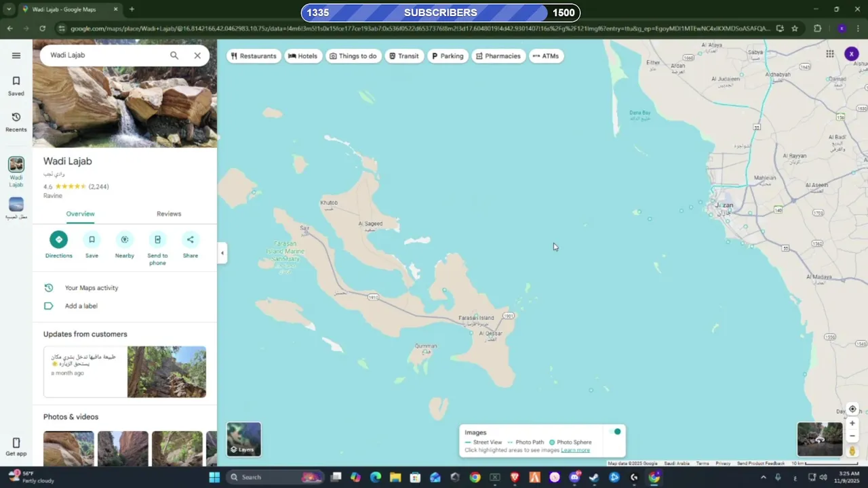Filter map by Hotels
The height and width of the screenshot is (488, 868).
click(x=302, y=56)
